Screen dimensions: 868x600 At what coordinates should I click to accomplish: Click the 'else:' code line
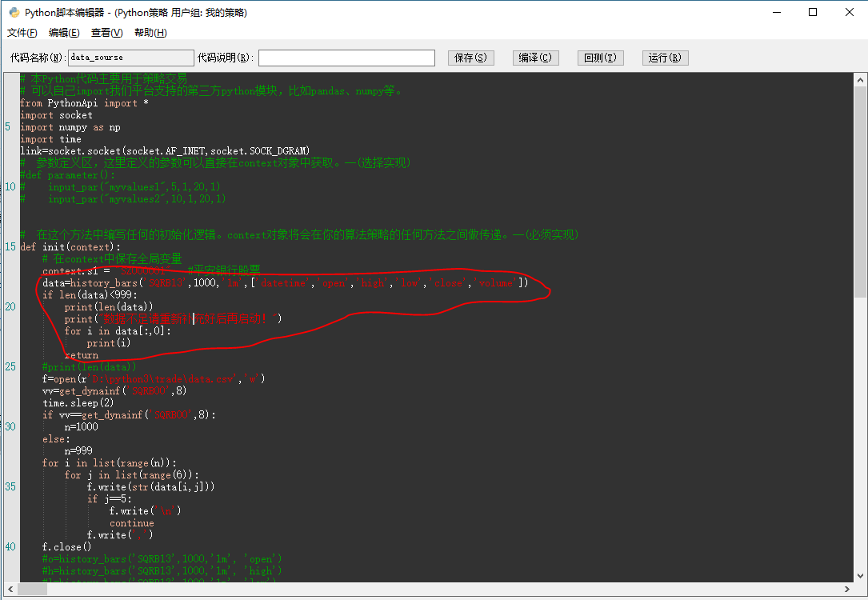point(57,439)
